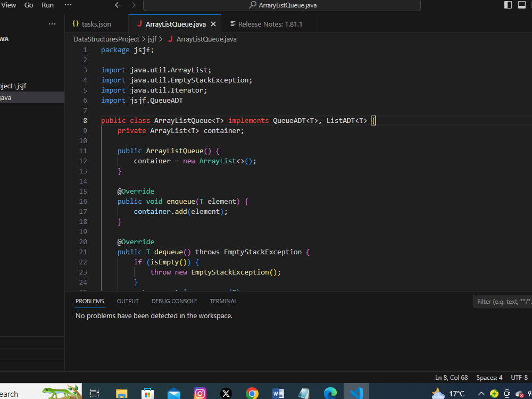Click the problems Filter input field
532x399 pixels.
point(503,302)
